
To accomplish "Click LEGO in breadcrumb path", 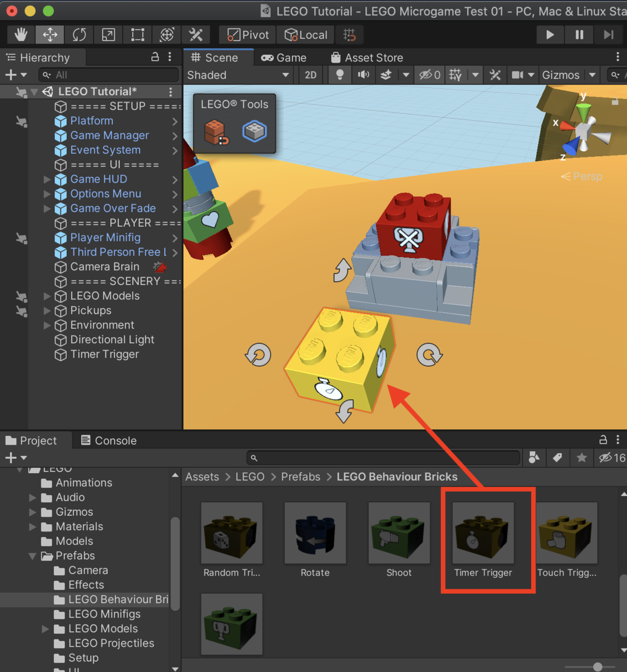I will point(250,477).
